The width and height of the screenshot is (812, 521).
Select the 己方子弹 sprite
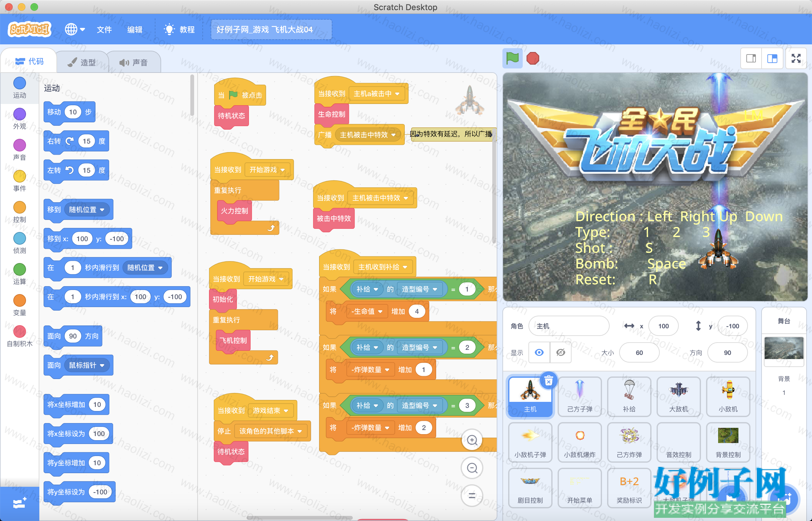(580, 396)
